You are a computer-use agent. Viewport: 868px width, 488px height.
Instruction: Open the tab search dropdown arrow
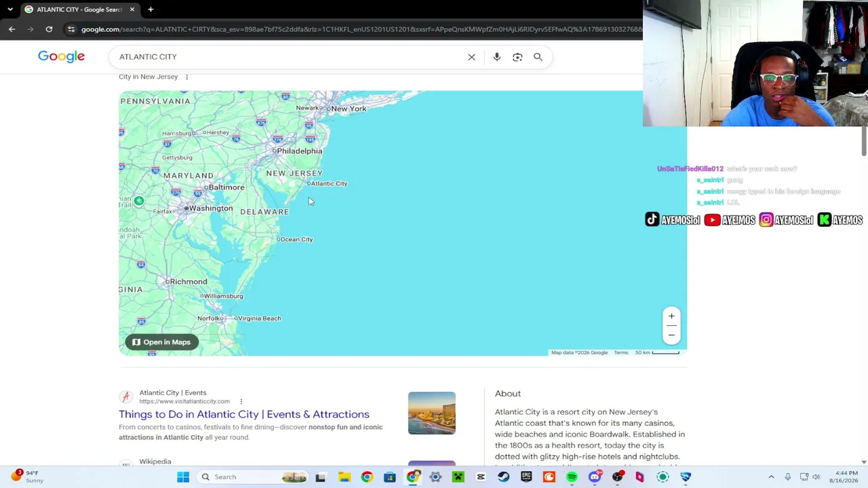10,9
